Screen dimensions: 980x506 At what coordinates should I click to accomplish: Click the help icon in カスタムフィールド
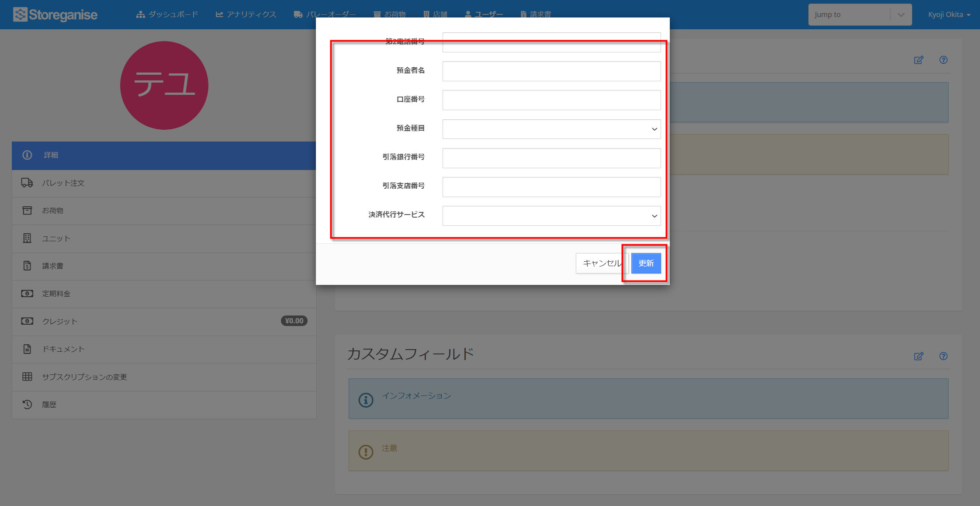click(943, 356)
